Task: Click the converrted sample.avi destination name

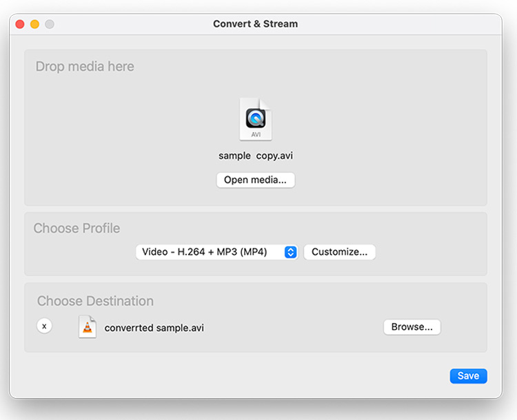Action: tap(154, 328)
